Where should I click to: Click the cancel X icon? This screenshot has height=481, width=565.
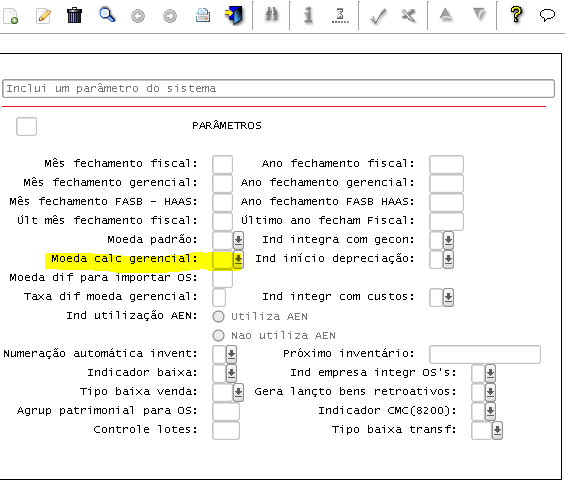pos(409,15)
